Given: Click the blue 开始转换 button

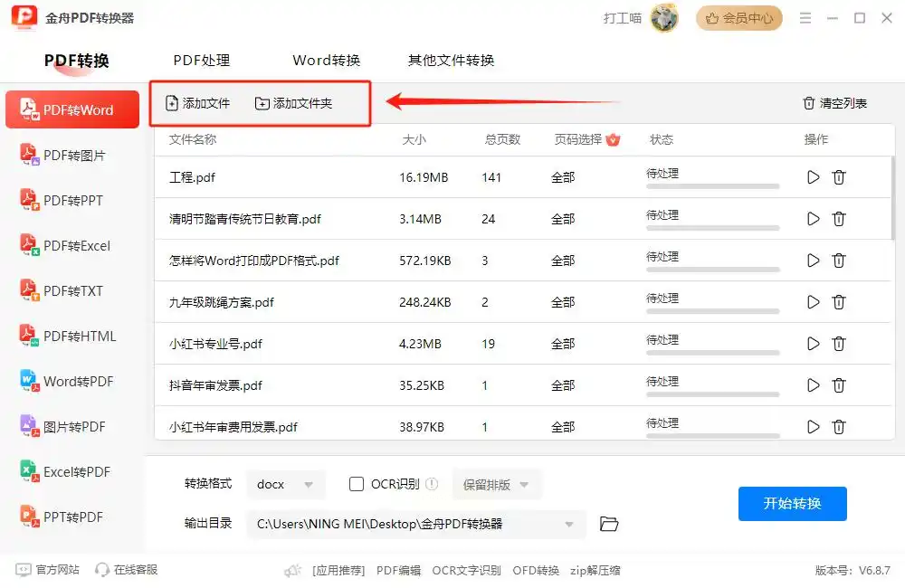Looking at the screenshot, I should 793,503.
